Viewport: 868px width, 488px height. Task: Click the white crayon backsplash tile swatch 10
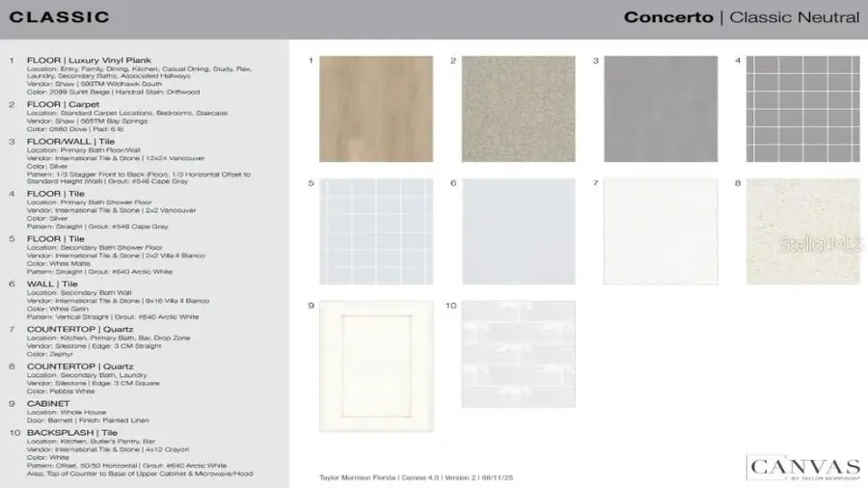pyautogui.click(x=518, y=353)
